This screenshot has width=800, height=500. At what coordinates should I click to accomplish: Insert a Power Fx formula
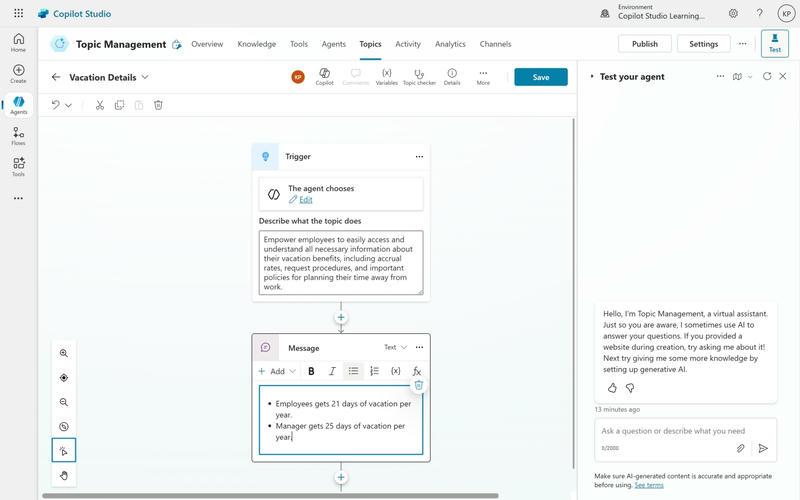tap(417, 371)
